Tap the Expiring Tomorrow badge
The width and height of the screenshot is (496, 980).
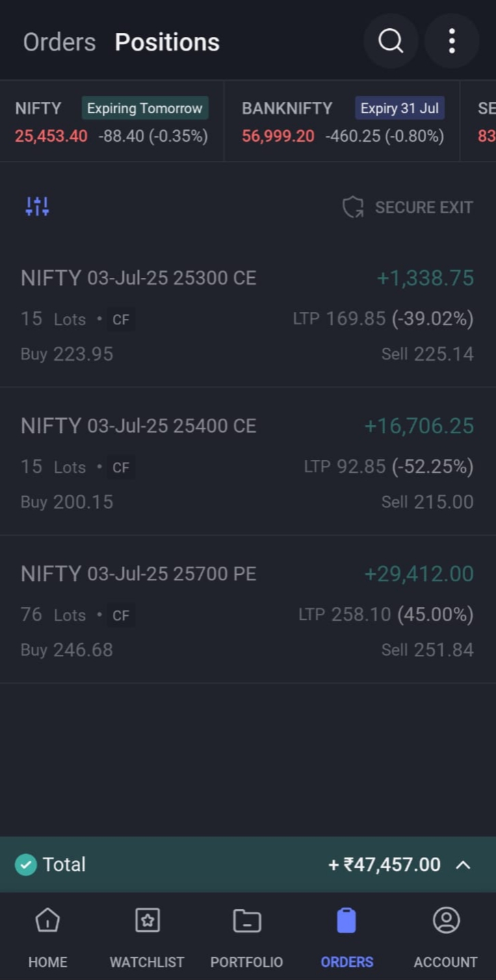[145, 108]
